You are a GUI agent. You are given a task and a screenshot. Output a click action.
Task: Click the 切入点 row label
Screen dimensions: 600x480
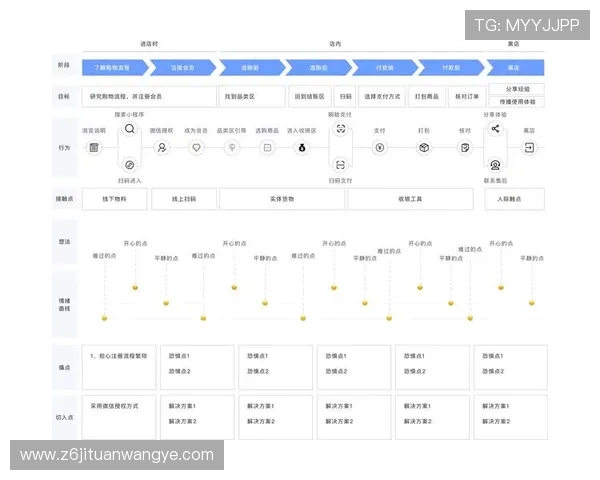coord(64,417)
